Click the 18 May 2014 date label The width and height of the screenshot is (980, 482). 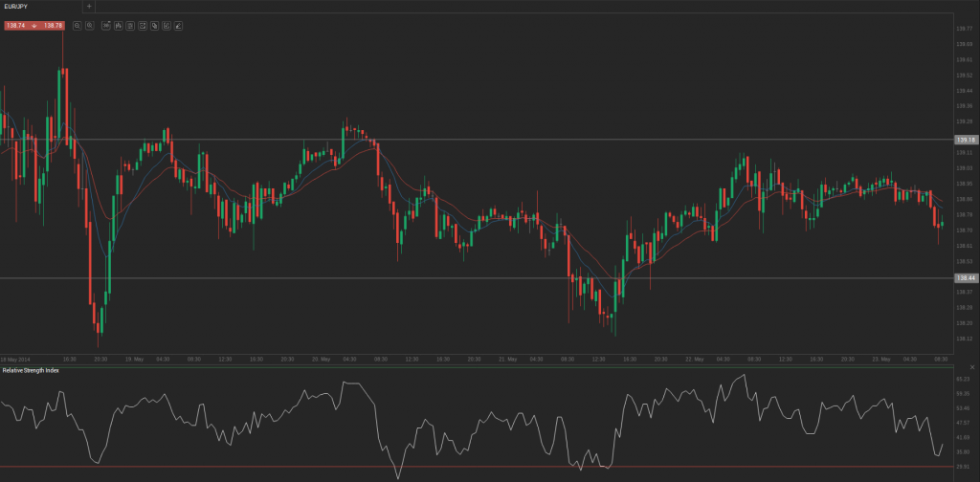[x=15, y=359]
